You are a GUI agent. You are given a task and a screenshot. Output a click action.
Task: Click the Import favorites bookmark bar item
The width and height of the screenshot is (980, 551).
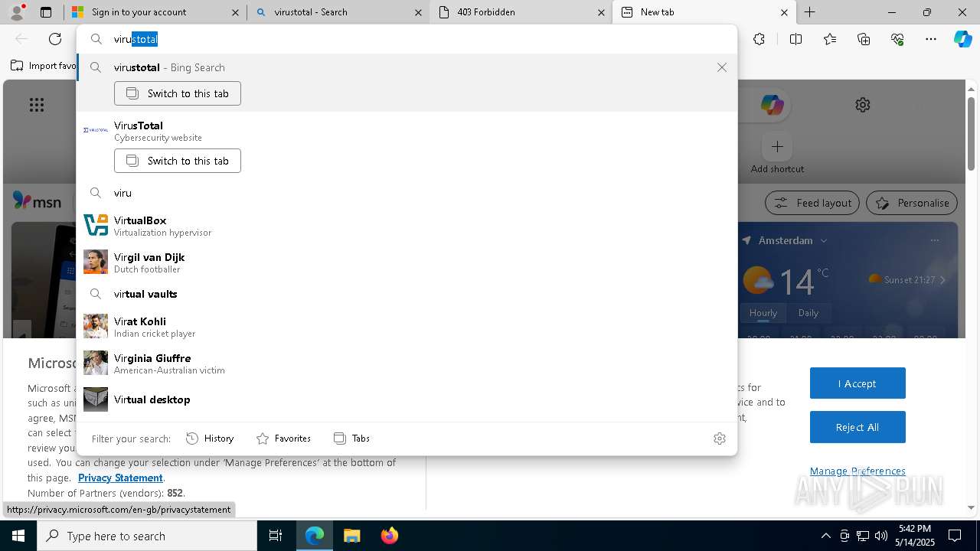click(44, 66)
